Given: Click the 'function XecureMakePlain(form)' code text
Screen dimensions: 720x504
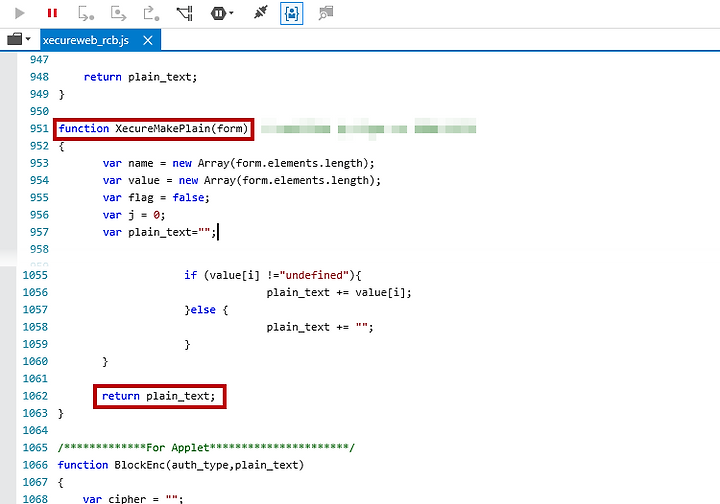Looking at the screenshot, I should [x=153, y=129].
